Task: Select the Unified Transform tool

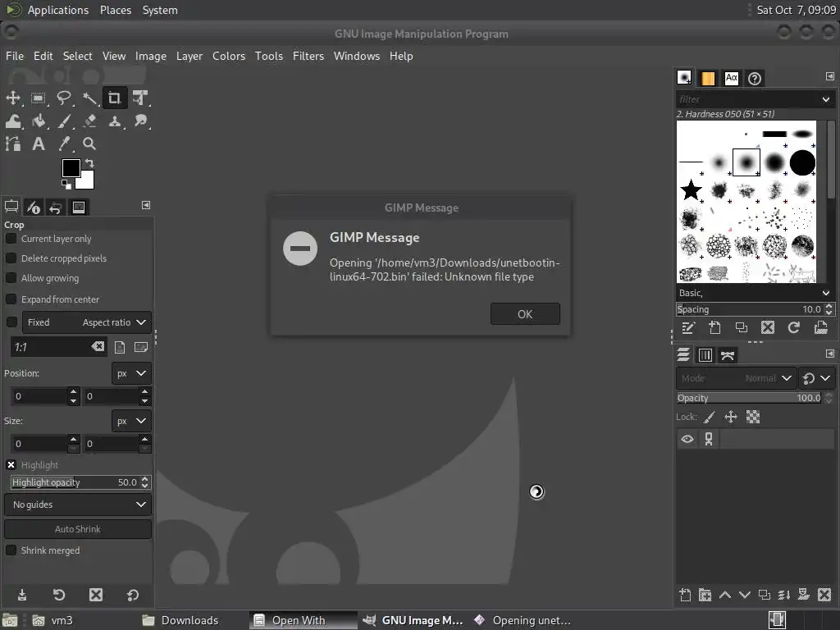Action: point(140,98)
